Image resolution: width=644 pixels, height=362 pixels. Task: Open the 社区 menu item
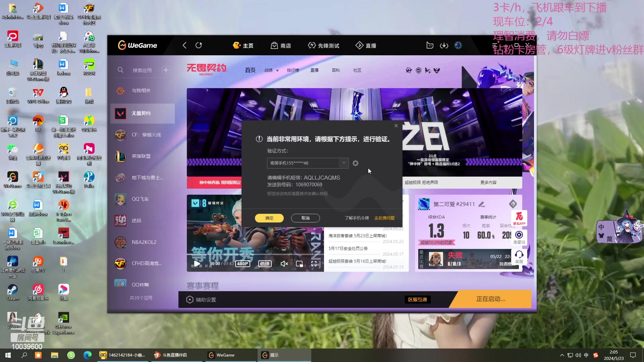pyautogui.click(x=357, y=70)
